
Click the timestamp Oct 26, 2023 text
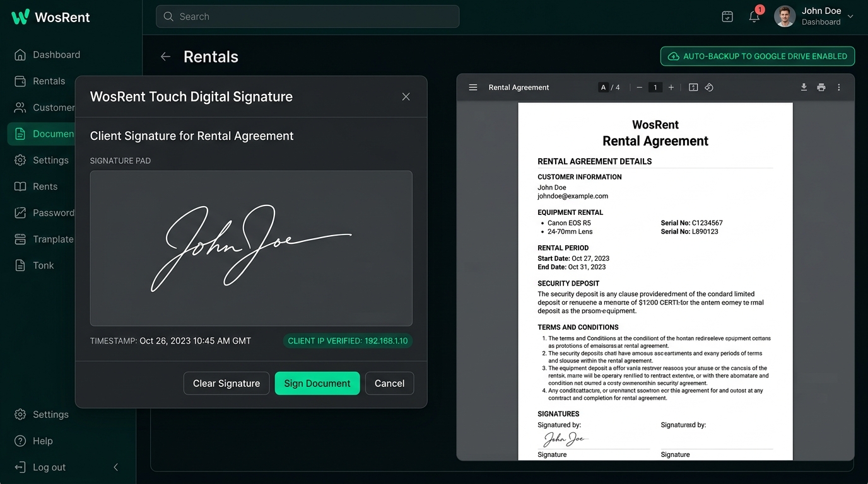(195, 341)
